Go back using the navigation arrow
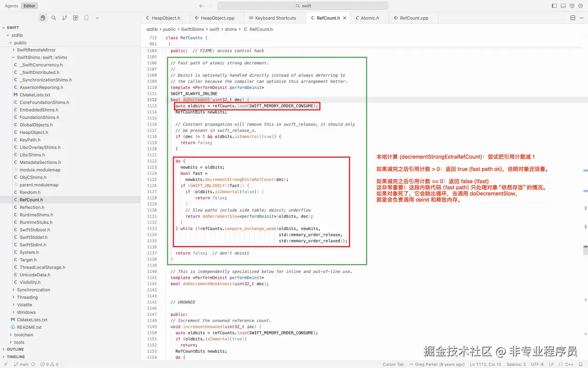The image size is (588, 368). [201, 6]
